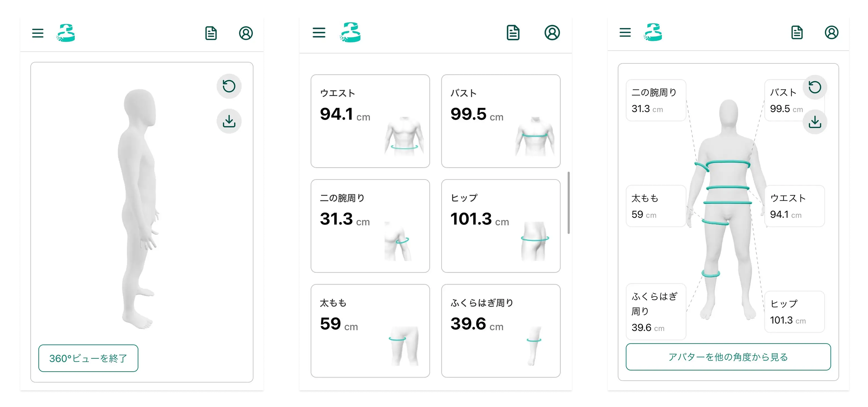Open hamburger menu in the 360° view screen
This screenshot has height=407, width=868.
point(38,33)
